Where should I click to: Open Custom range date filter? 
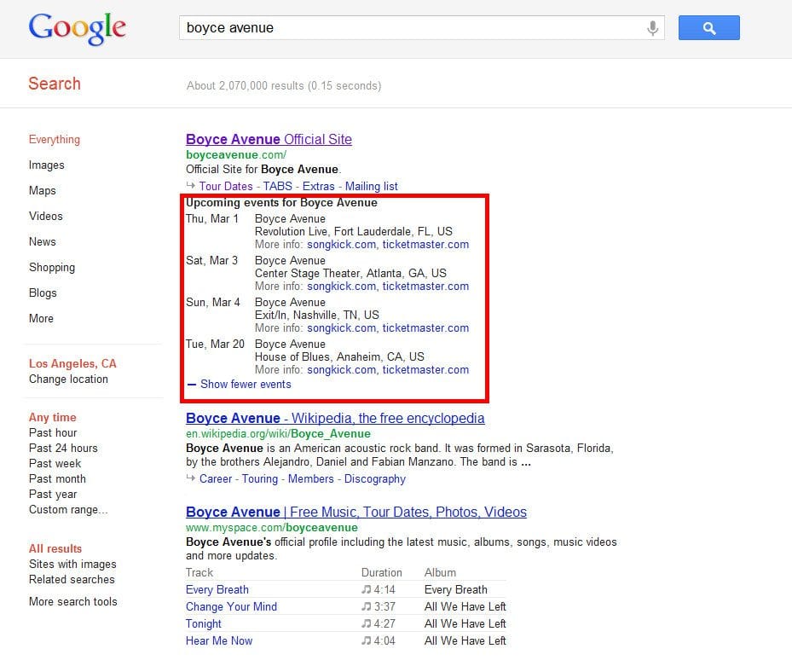point(68,509)
